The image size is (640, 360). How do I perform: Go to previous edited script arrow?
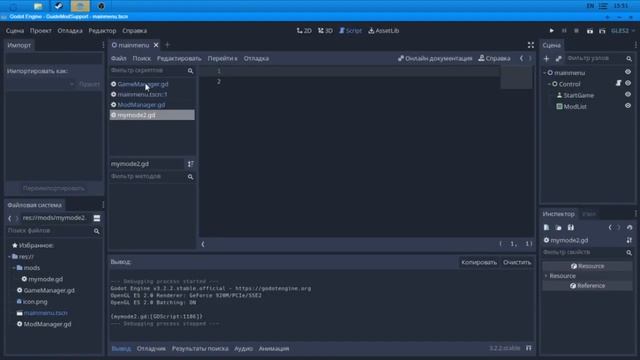coord(521,58)
